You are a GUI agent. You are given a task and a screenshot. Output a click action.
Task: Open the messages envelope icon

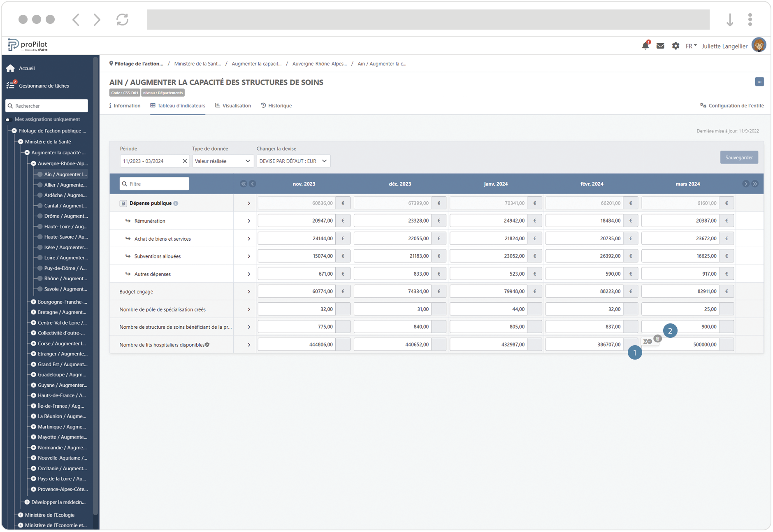click(x=660, y=46)
